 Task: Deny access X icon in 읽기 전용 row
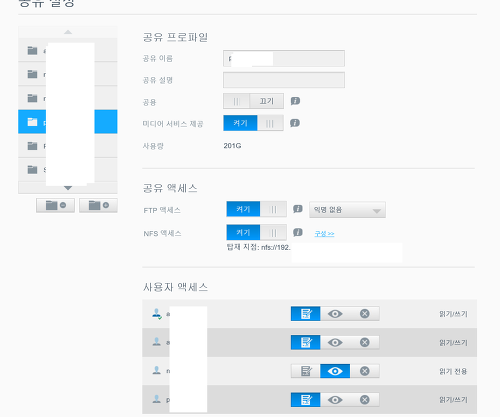pyautogui.click(x=365, y=371)
